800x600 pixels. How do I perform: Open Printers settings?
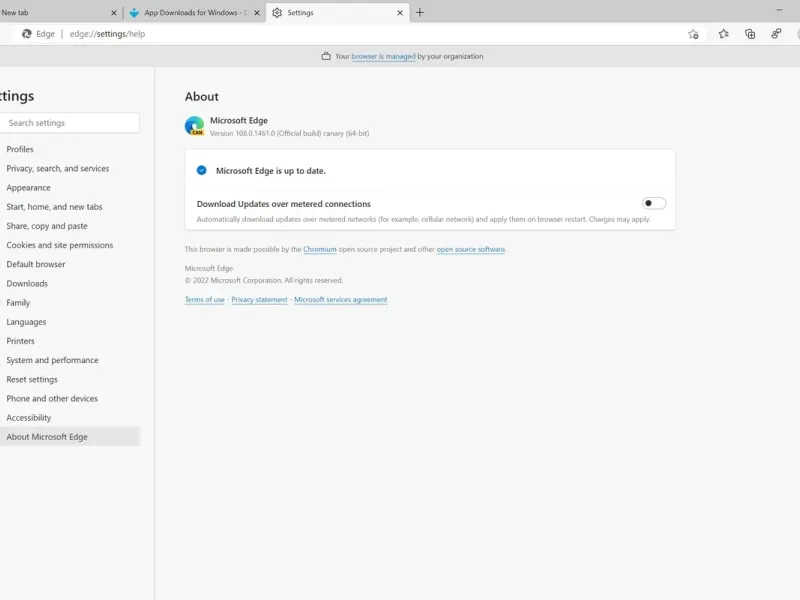[x=20, y=341]
